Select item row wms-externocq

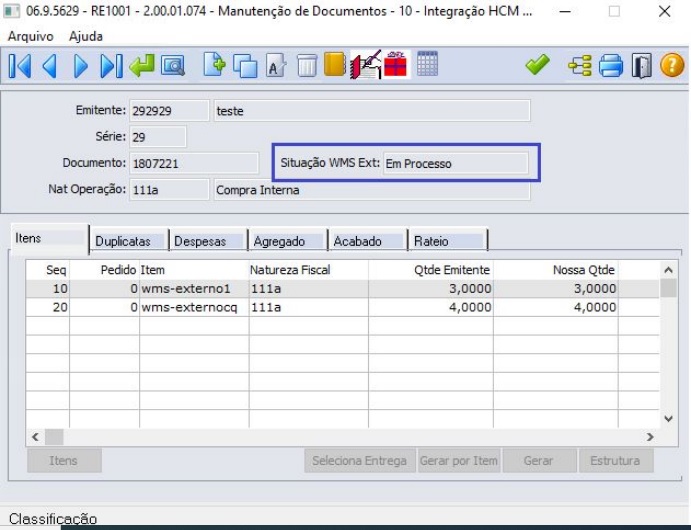pos(342,308)
